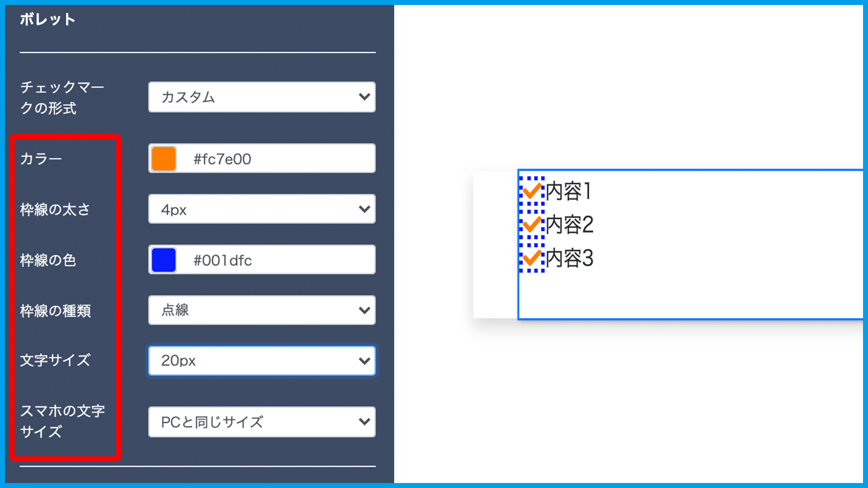Click the orange checkmark beside 内容1

532,191
